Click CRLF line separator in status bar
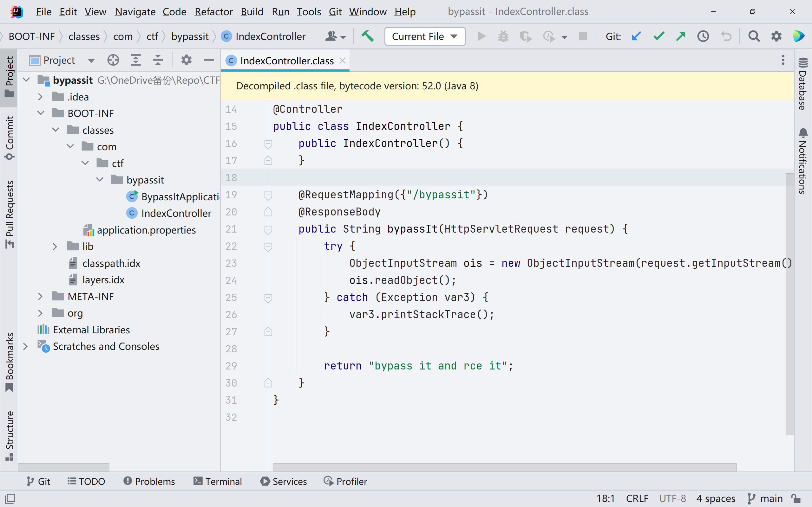Image resolution: width=812 pixels, height=507 pixels. click(637, 498)
